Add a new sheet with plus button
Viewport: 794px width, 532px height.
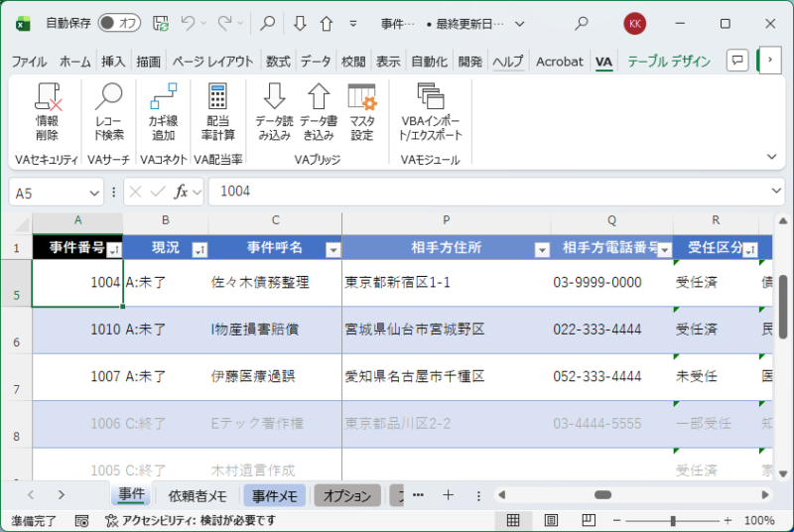pyautogui.click(x=448, y=495)
